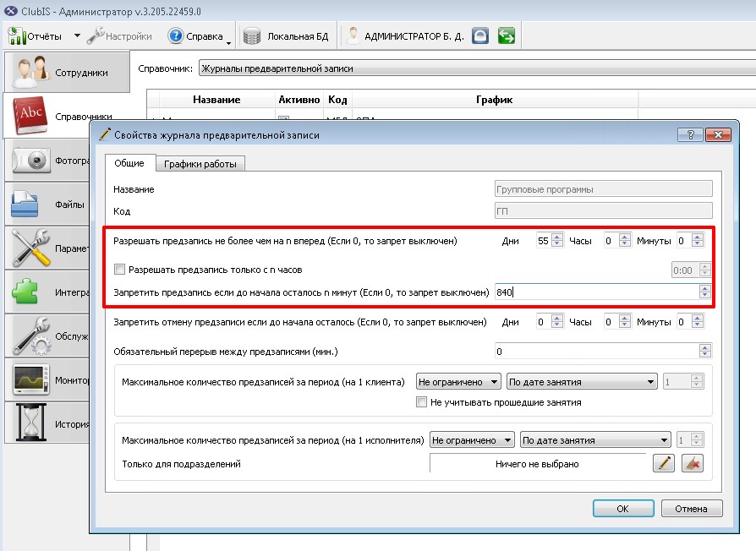The image size is (756, 551).
Task: Click the clear subdivisions eraser icon
Action: [x=693, y=464]
